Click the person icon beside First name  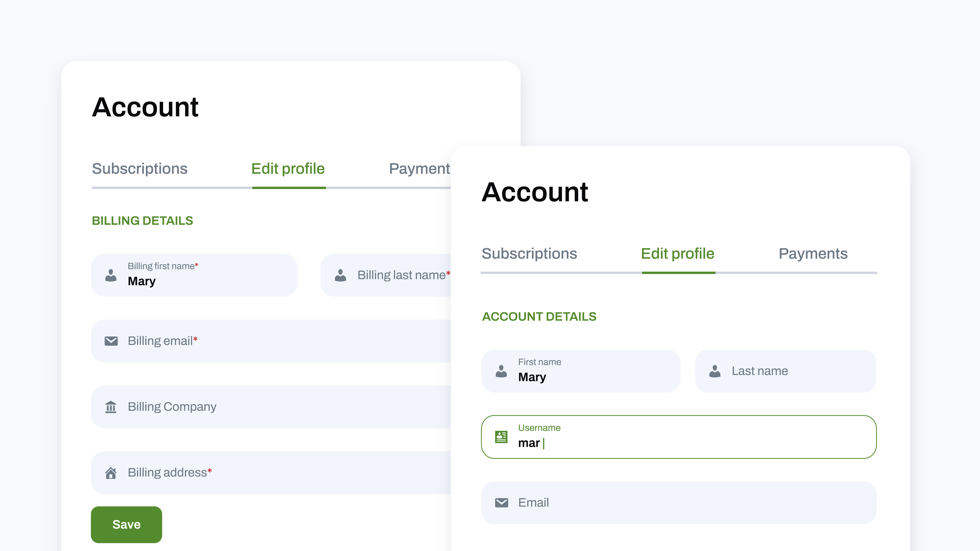(501, 371)
